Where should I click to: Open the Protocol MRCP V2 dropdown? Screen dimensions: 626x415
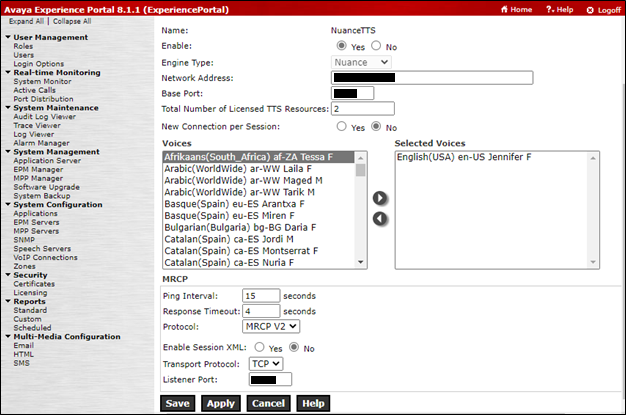coord(271,327)
